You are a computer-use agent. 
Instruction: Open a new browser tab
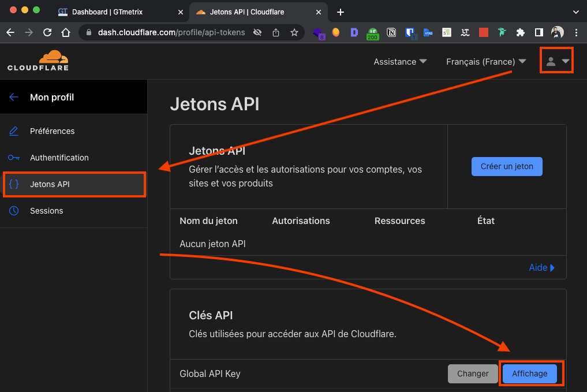point(341,12)
